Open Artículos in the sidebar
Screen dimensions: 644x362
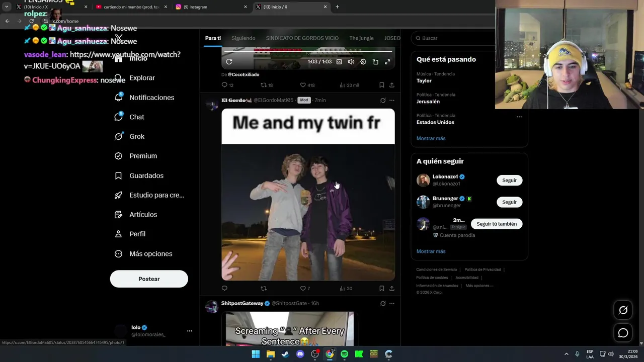click(136, 215)
